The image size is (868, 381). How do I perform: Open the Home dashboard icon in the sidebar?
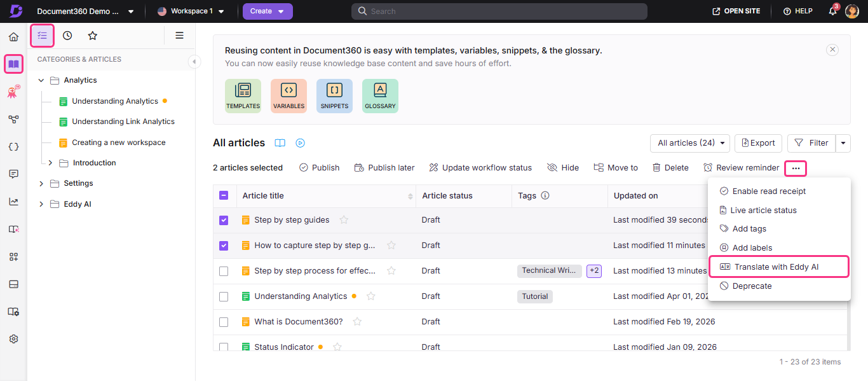(13, 36)
